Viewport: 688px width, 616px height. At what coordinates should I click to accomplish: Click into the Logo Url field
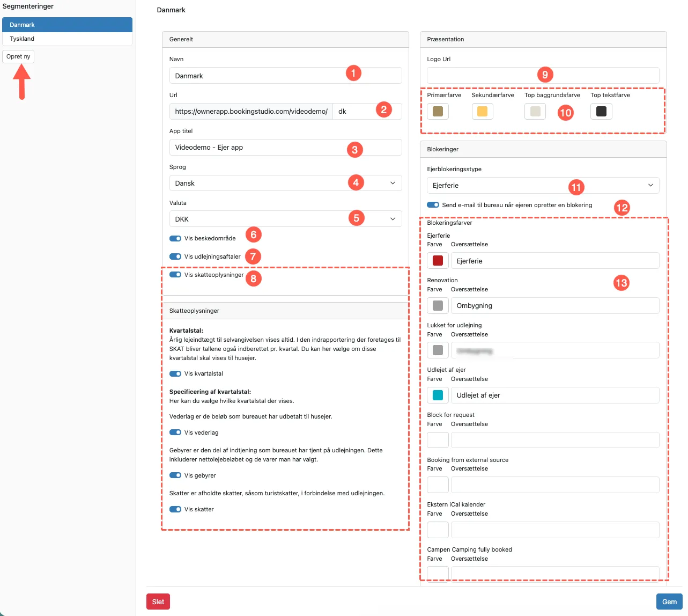543,75
